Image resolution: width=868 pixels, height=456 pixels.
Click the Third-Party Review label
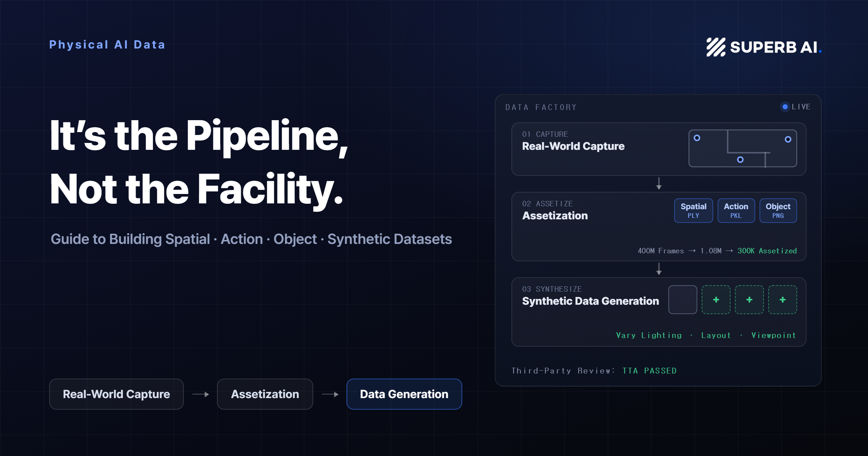coord(563,371)
